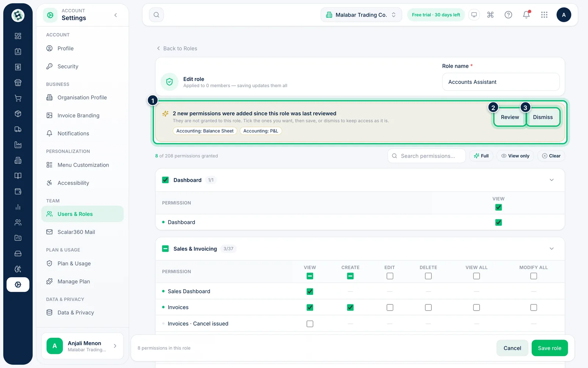Viewport: 588px width, 368px height.
Task: Toggle the Sales & Invoicing DELETE column checkbox
Action: (428, 276)
